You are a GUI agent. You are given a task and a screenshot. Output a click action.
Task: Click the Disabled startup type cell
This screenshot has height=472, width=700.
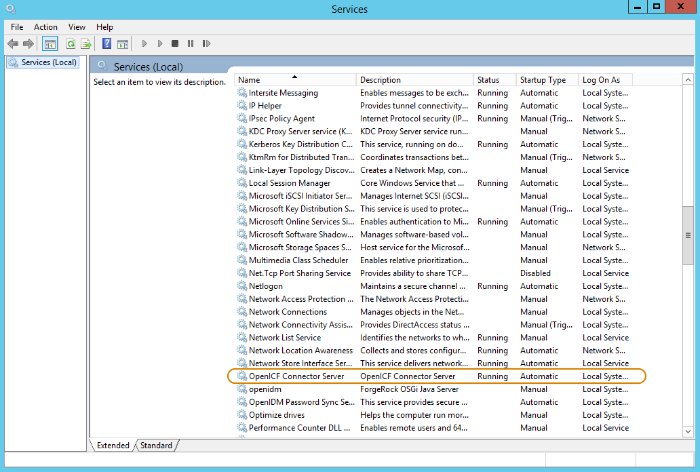pyautogui.click(x=535, y=273)
